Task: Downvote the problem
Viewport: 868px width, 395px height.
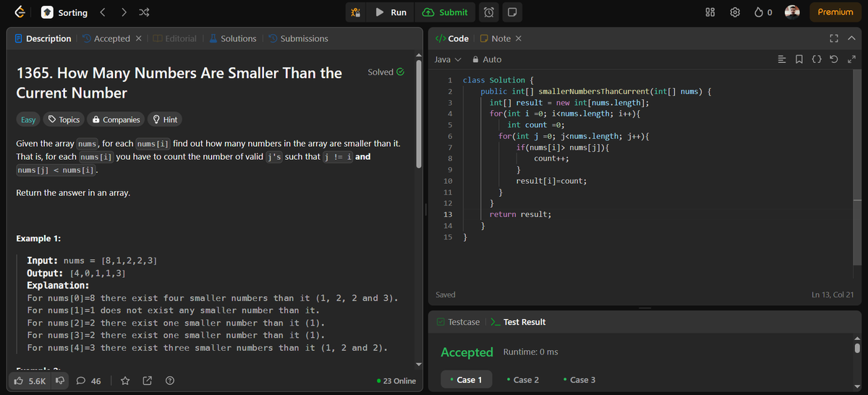Action: click(61, 381)
